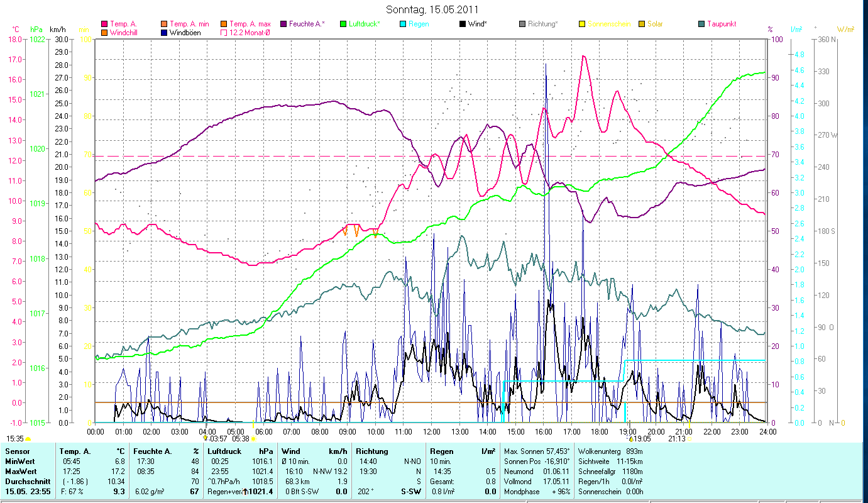Click the pink Temp. A. legend swatch

point(104,24)
